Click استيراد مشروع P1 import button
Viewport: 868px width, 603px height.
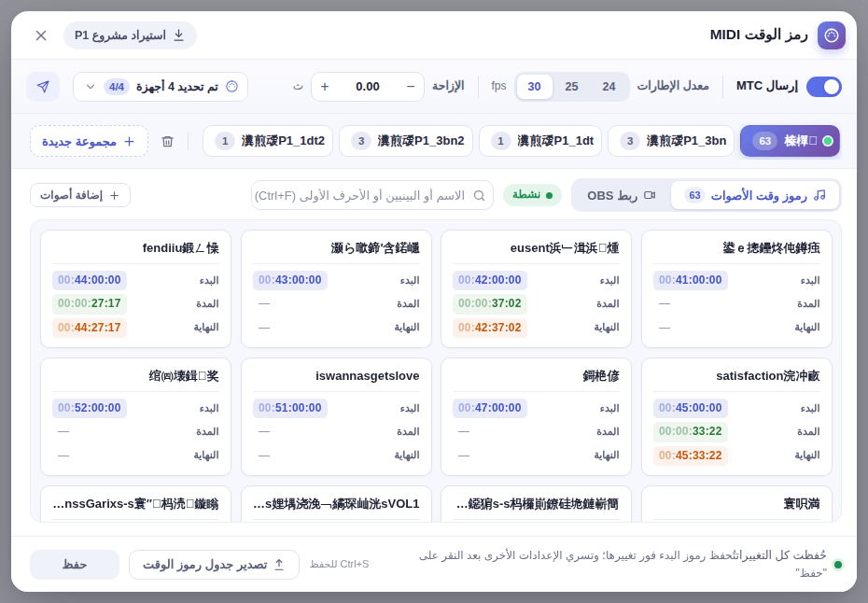(130, 35)
